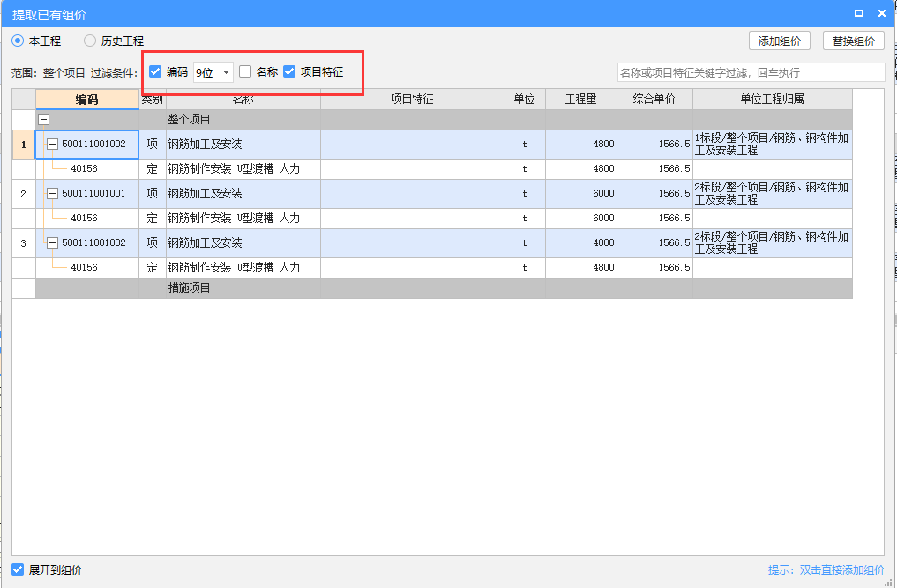Enable the 名称 filter checkbox
This screenshot has height=588, width=897.
pos(246,71)
